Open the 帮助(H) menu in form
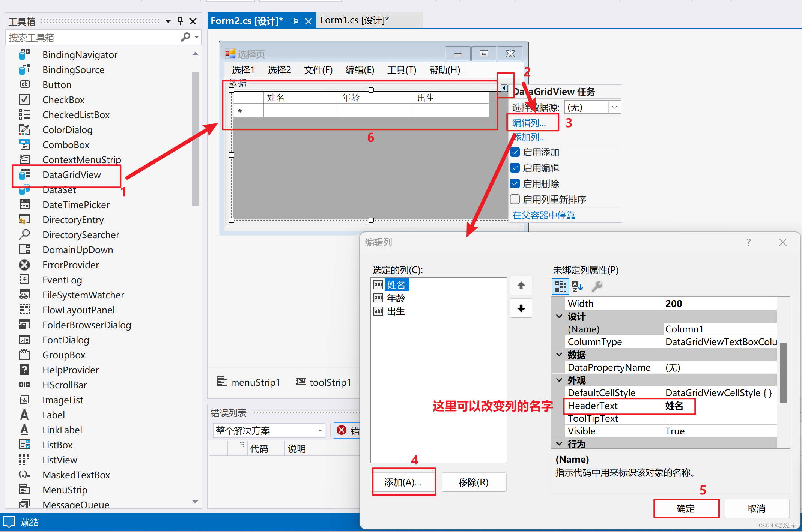This screenshot has height=532, width=802. click(x=444, y=70)
